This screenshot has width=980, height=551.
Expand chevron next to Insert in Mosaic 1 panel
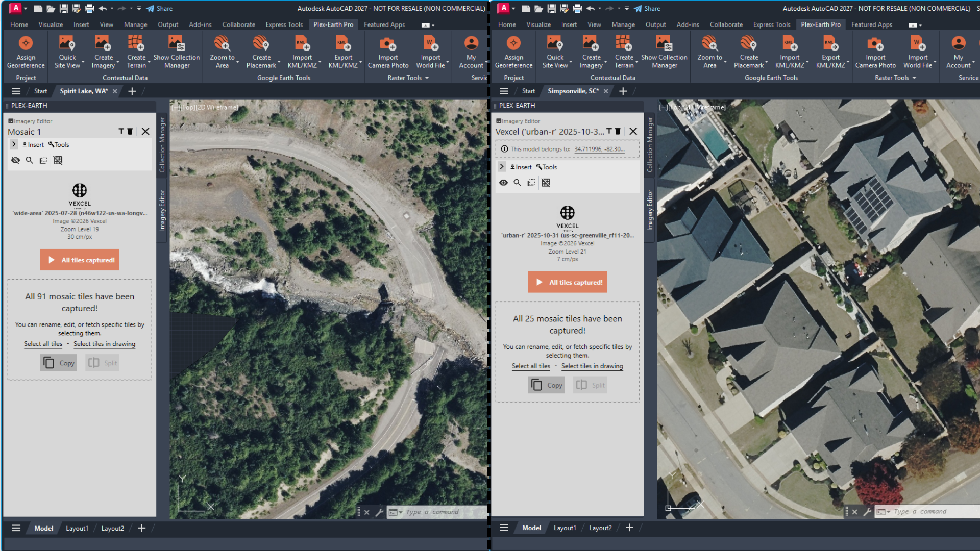point(14,144)
